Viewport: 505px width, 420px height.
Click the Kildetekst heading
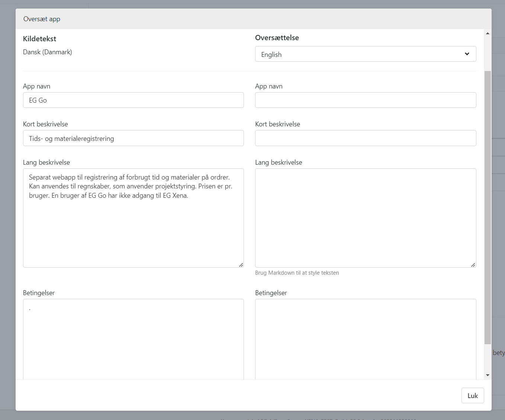tap(39, 39)
